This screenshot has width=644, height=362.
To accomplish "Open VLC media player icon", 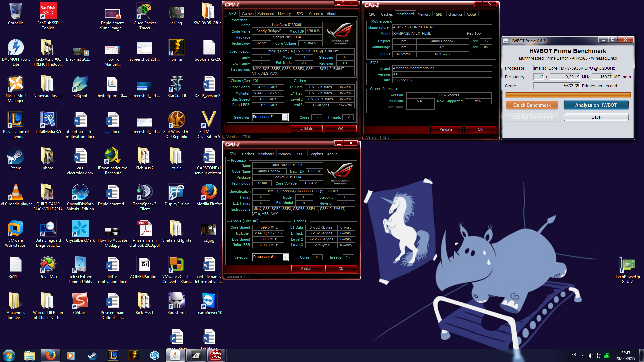I will point(16,195).
